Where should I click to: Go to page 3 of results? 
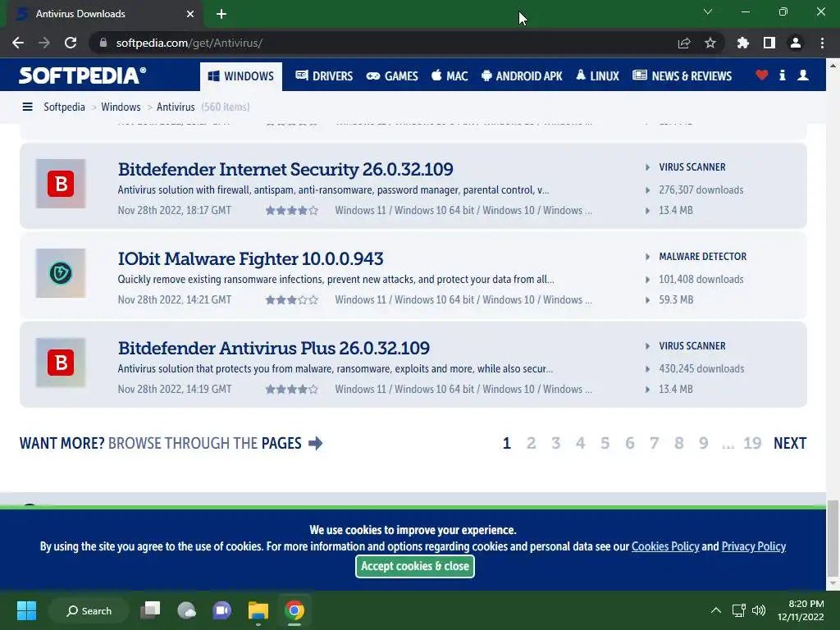(555, 444)
